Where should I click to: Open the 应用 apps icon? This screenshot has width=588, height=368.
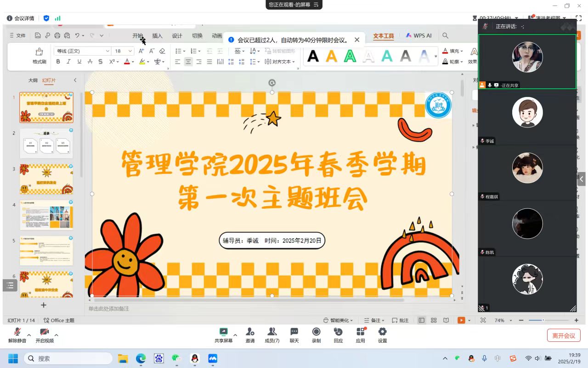pos(360,332)
